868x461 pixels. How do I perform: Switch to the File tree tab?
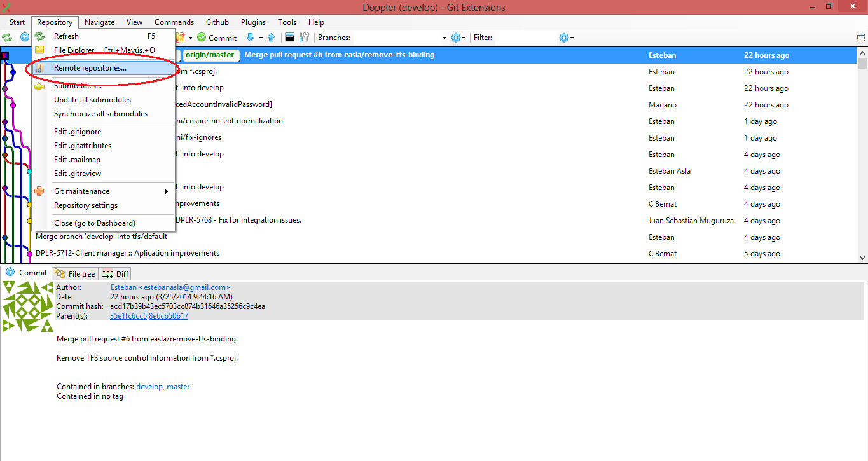(x=75, y=274)
